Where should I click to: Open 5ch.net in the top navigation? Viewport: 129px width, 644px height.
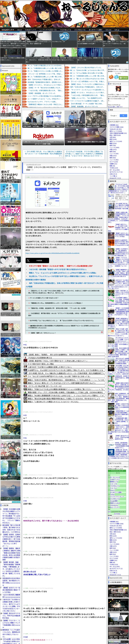tap(109, 30)
